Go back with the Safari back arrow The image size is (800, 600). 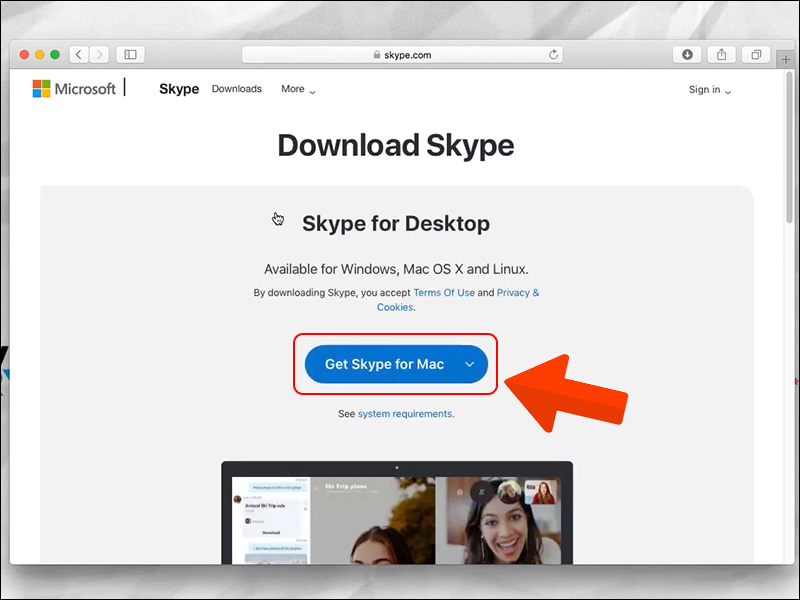coord(79,55)
